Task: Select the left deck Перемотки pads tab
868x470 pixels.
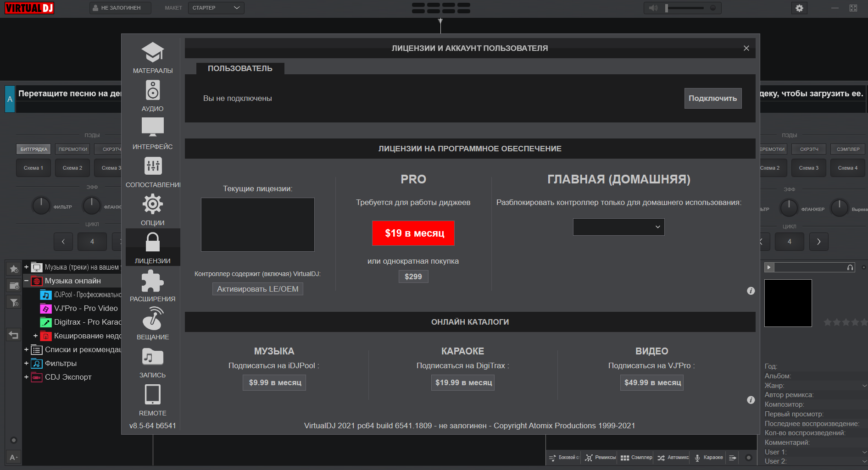Action: pos(73,149)
